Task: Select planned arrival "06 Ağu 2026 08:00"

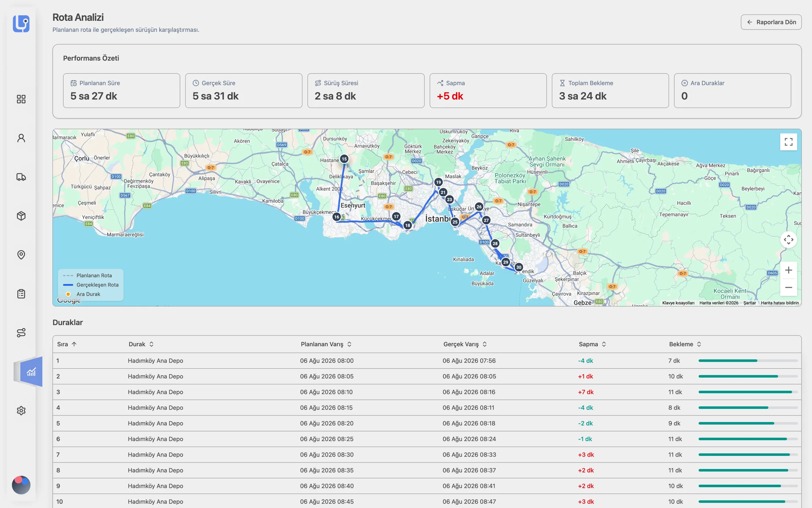Action: click(x=327, y=361)
